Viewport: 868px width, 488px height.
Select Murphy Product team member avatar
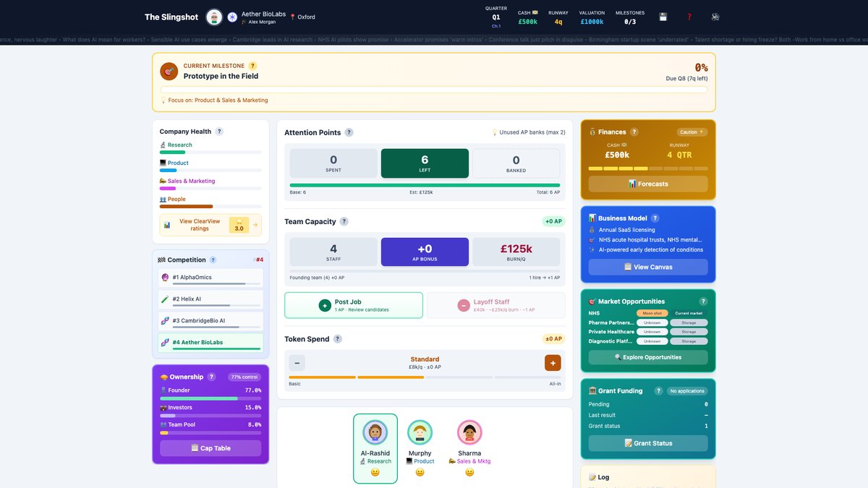tap(420, 432)
